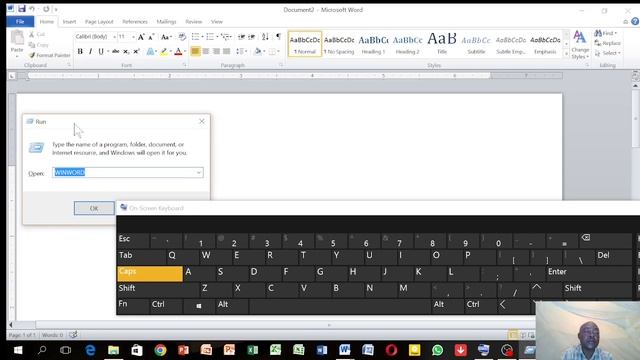Click Replace in the Editing group

click(x=607, y=43)
